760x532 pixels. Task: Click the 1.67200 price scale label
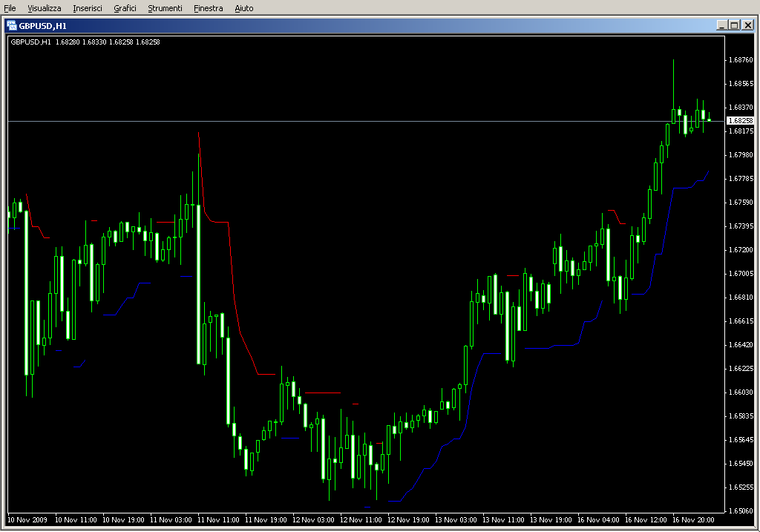741,250
